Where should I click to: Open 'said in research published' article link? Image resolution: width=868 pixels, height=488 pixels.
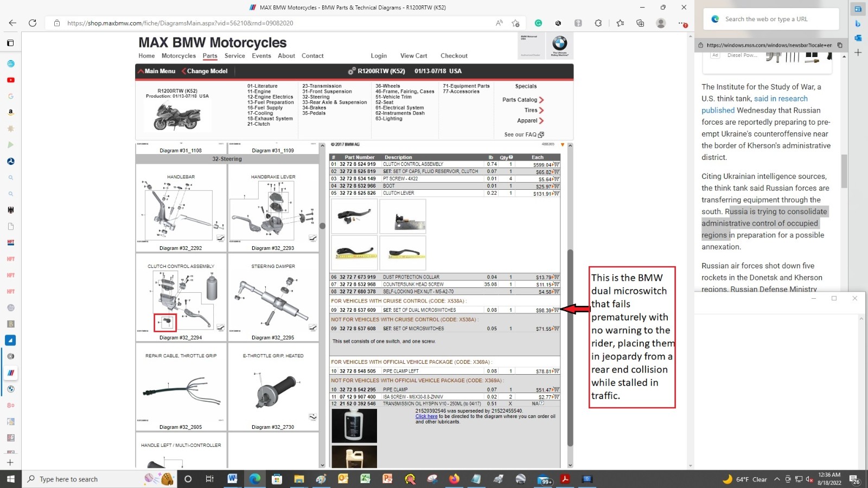tap(755, 104)
